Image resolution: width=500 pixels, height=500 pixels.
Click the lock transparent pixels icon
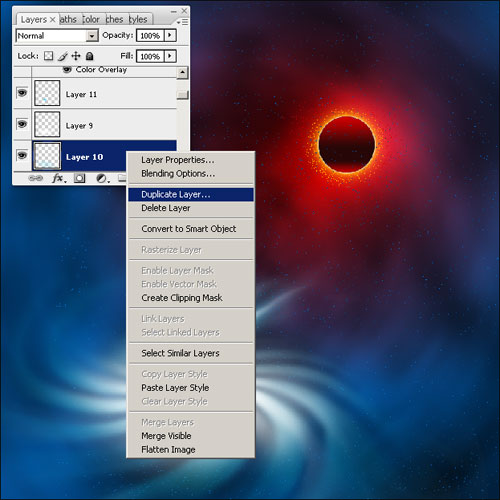point(49,56)
